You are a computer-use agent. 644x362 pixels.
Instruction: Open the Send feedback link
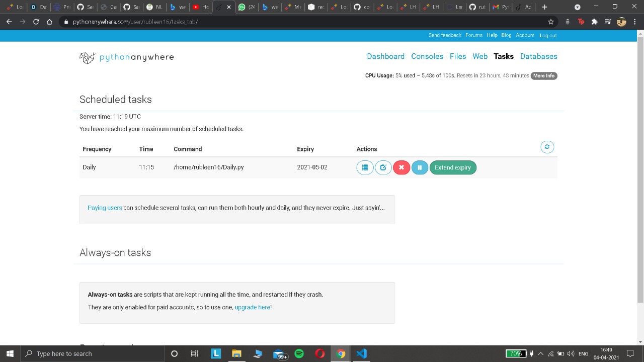point(445,35)
